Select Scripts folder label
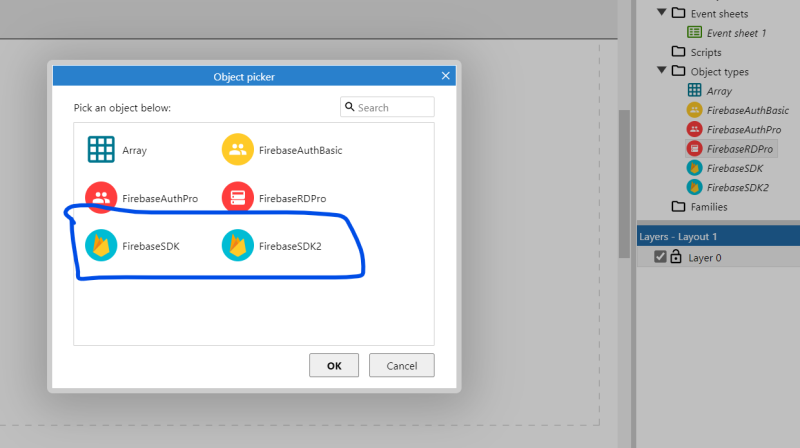 point(706,53)
